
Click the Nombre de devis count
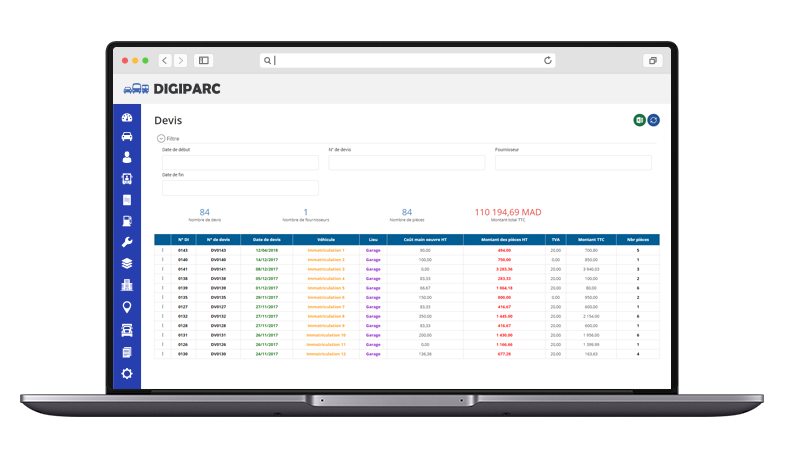pyautogui.click(x=205, y=212)
